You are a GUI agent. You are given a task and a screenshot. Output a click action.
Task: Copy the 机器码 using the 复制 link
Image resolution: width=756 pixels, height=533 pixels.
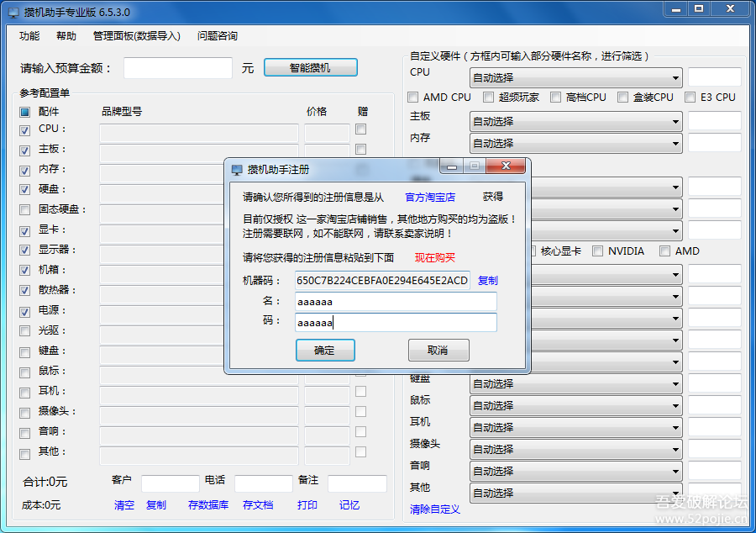point(487,280)
